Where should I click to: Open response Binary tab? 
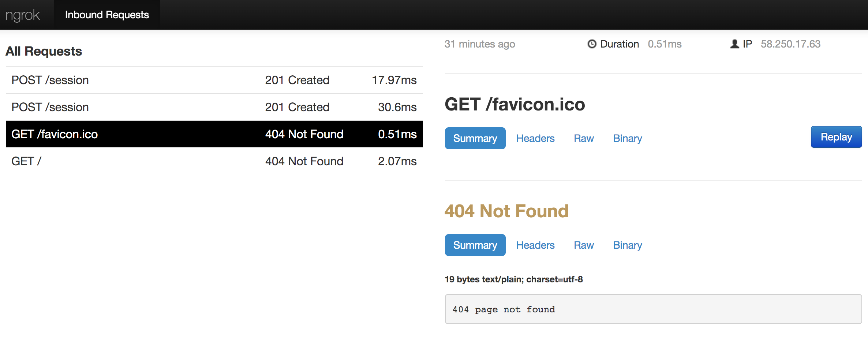[x=627, y=245]
